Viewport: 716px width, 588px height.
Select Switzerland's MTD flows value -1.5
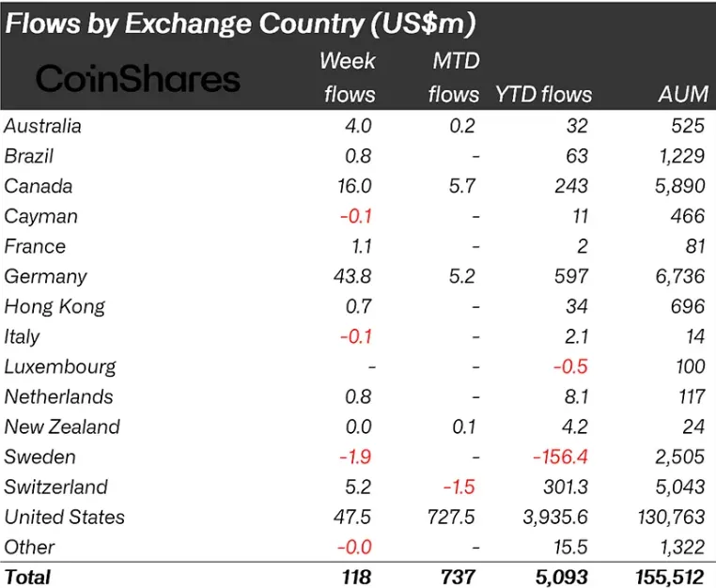coord(459,487)
